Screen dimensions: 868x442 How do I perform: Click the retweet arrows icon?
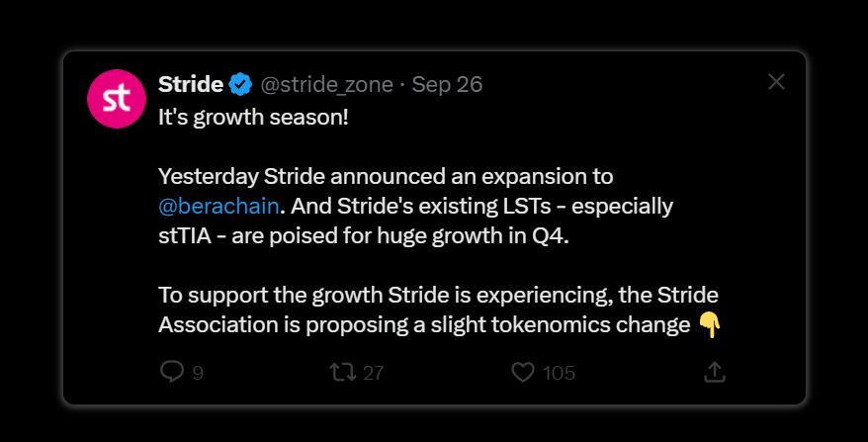[341, 372]
